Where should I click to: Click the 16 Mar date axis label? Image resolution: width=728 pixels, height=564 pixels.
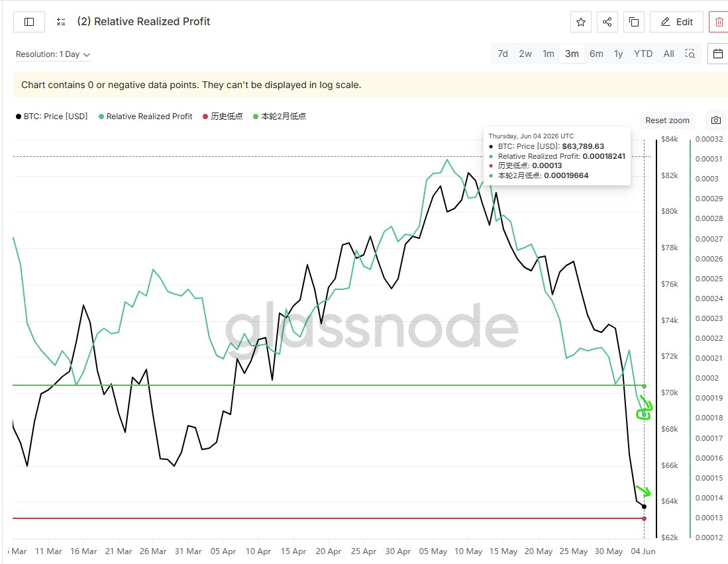coord(83,551)
